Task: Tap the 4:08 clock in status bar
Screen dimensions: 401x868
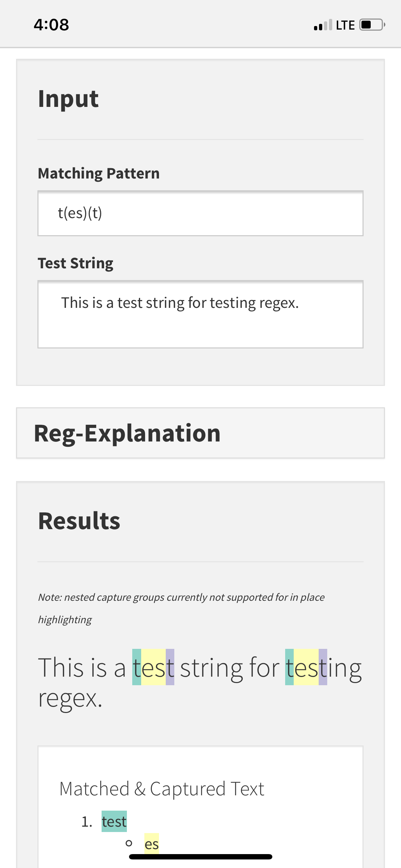Action: click(x=51, y=25)
